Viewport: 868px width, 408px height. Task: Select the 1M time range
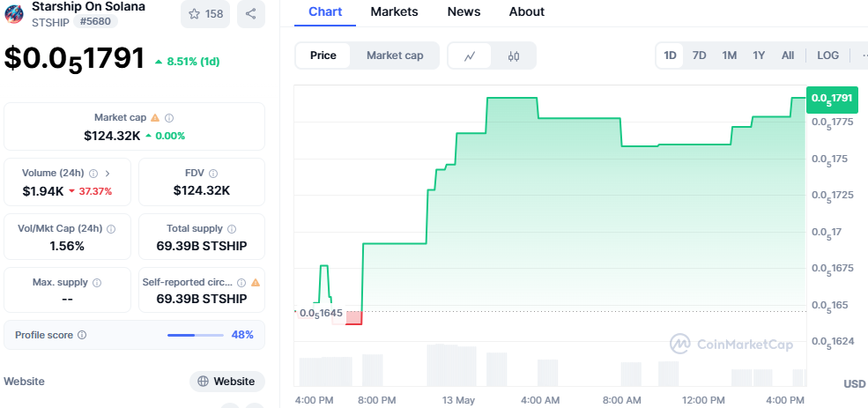(729, 56)
